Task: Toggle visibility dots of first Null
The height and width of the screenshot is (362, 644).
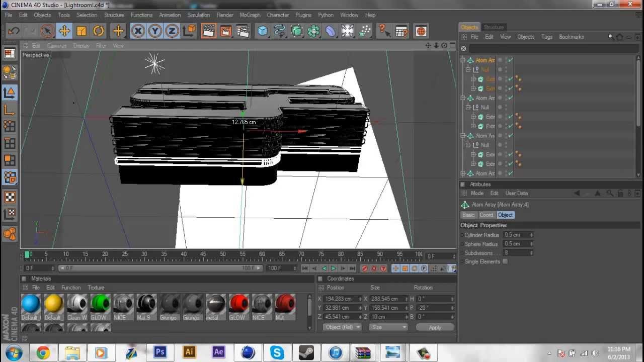Action: [506, 69]
